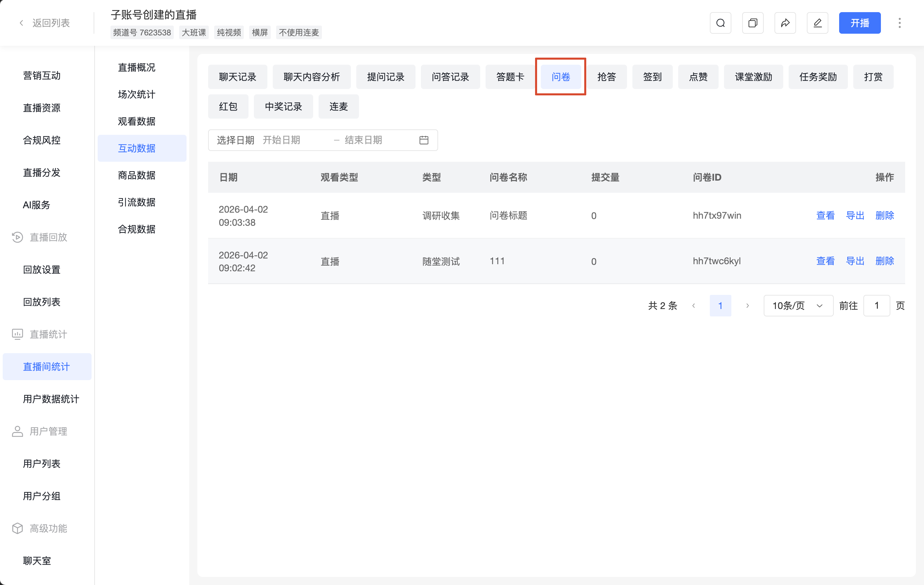Open 回放列表 in the left sidebar

42,302
